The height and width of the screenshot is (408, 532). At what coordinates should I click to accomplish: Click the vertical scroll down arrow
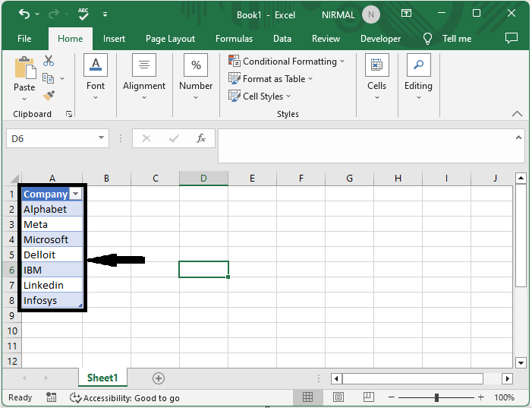pos(521,362)
